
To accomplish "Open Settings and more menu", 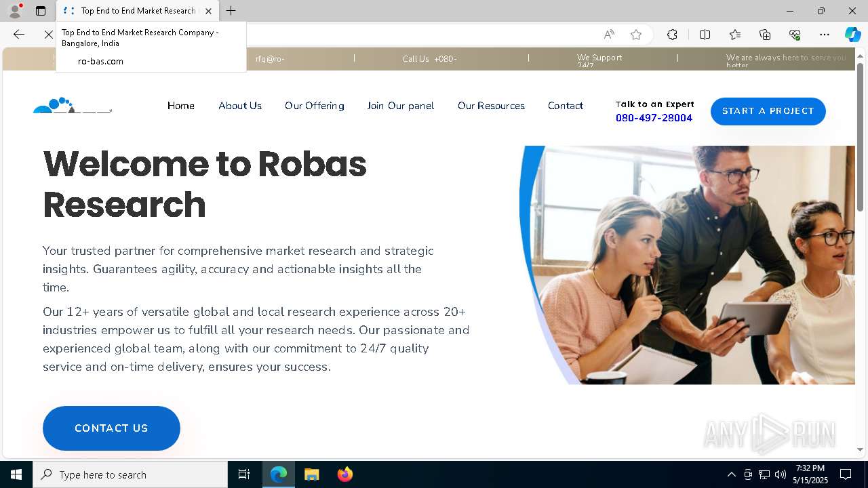I will click(x=825, y=35).
